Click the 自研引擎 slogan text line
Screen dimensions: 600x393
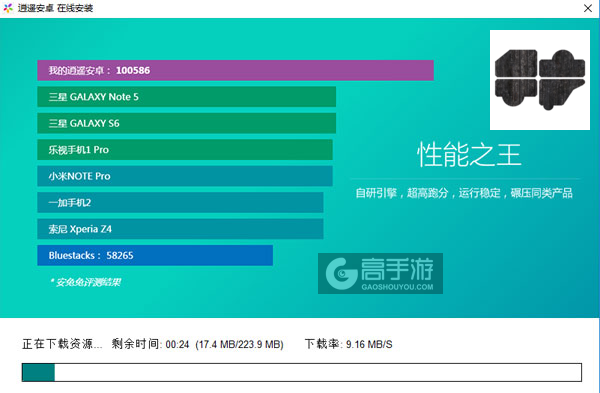pos(464,193)
